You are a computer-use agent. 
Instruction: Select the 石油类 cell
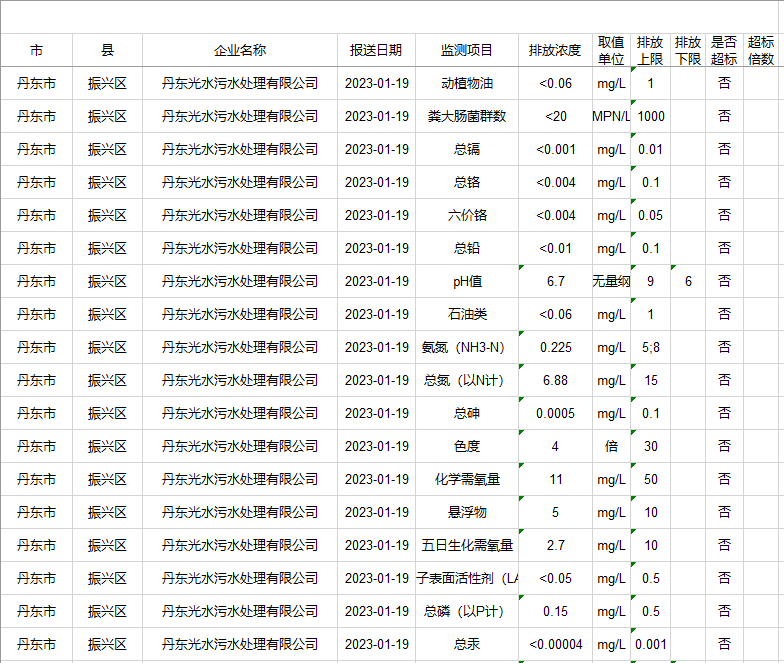[467, 314]
